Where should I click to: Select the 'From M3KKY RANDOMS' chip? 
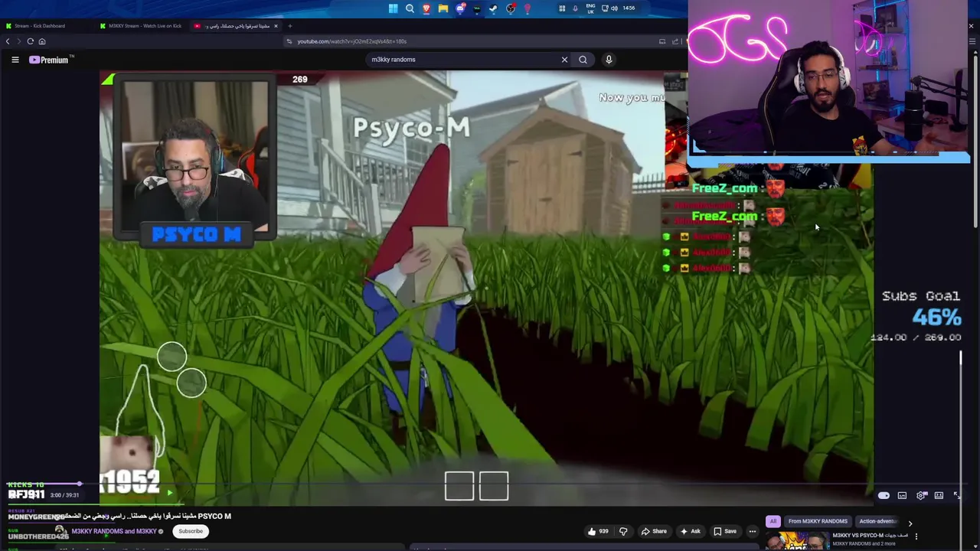pos(818,521)
